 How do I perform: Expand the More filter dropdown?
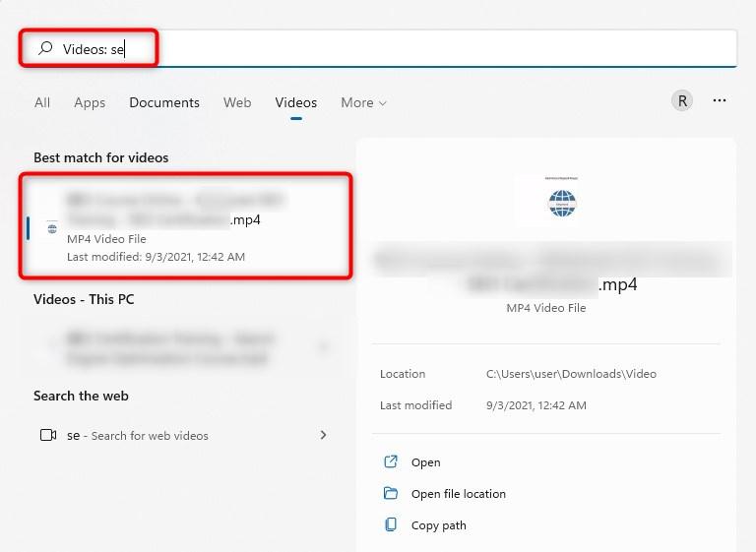(363, 102)
